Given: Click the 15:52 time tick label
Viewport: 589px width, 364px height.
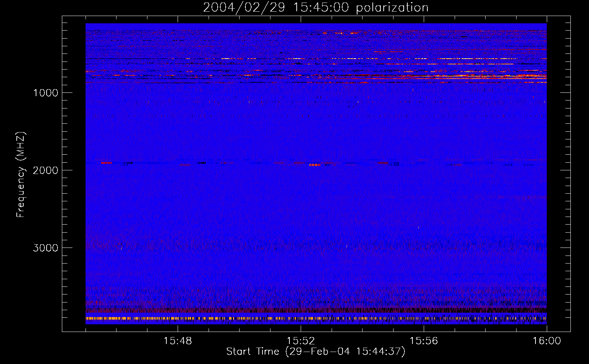Looking at the screenshot, I should (x=301, y=341).
